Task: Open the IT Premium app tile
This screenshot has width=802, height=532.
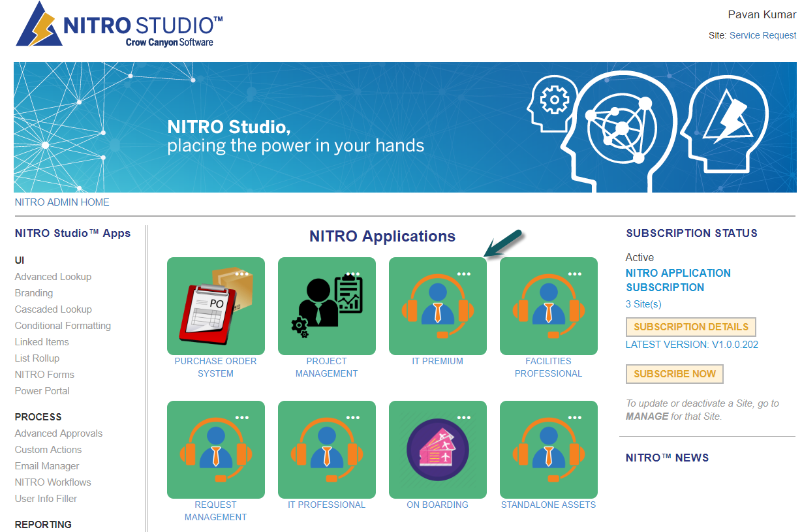Action: pos(438,306)
